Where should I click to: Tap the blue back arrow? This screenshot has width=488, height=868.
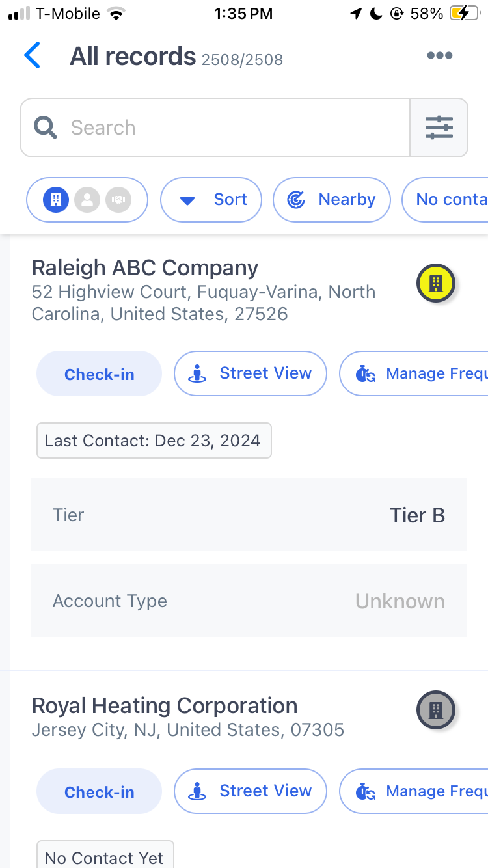(x=32, y=55)
